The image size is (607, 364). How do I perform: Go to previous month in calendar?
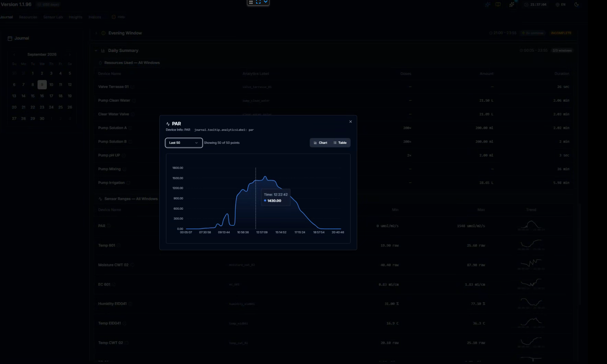(x=14, y=55)
